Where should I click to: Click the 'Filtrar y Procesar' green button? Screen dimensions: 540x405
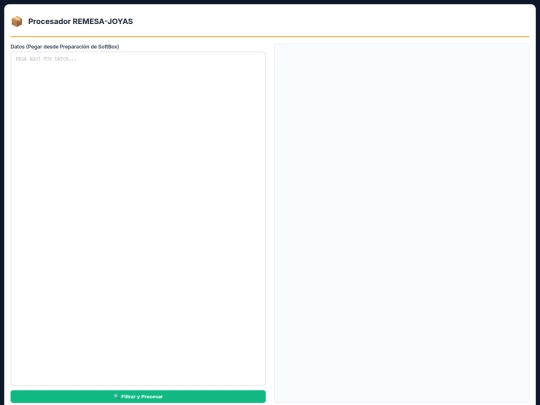click(x=138, y=396)
